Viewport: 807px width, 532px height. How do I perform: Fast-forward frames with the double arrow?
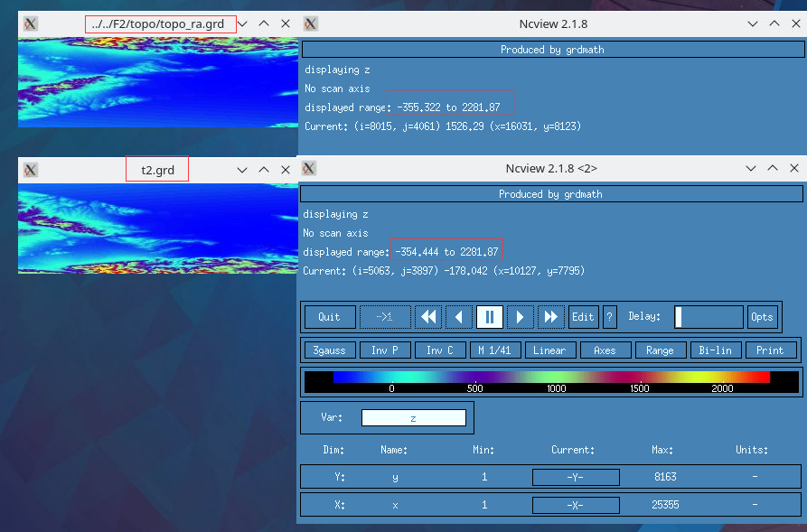[550, 316]
